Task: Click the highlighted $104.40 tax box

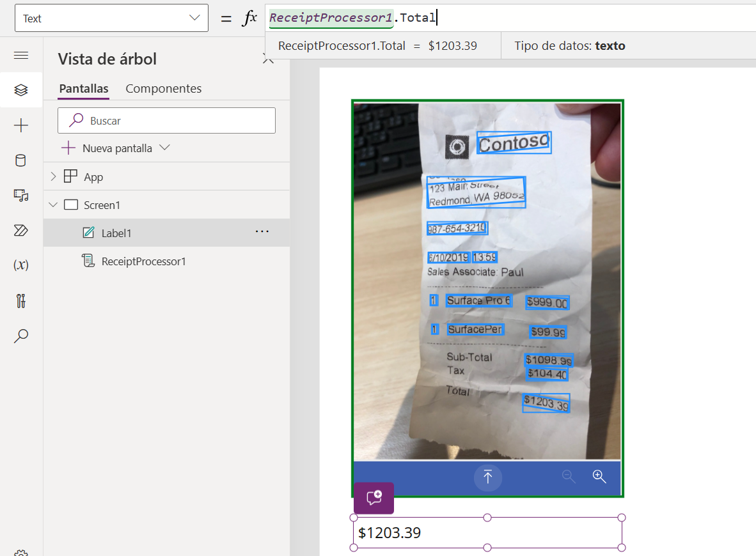Action: pyautogui.click(x=547, y=374)
